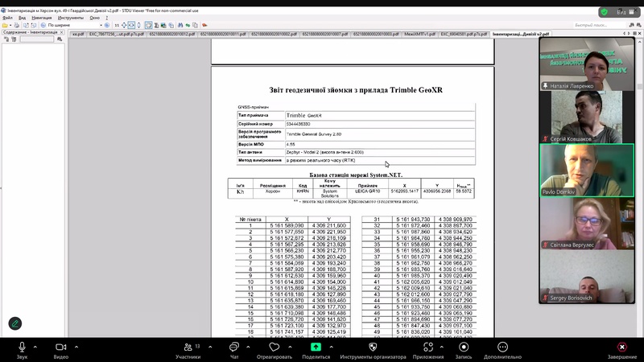Click the copy pages icon in toolbar
644x362 pixels.
tap(195, 25)
